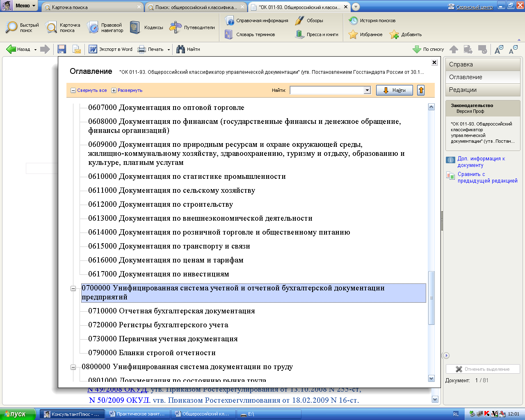
Task: Open Найти binoculars search in toolbar
Action: click(x=188, y=49)
